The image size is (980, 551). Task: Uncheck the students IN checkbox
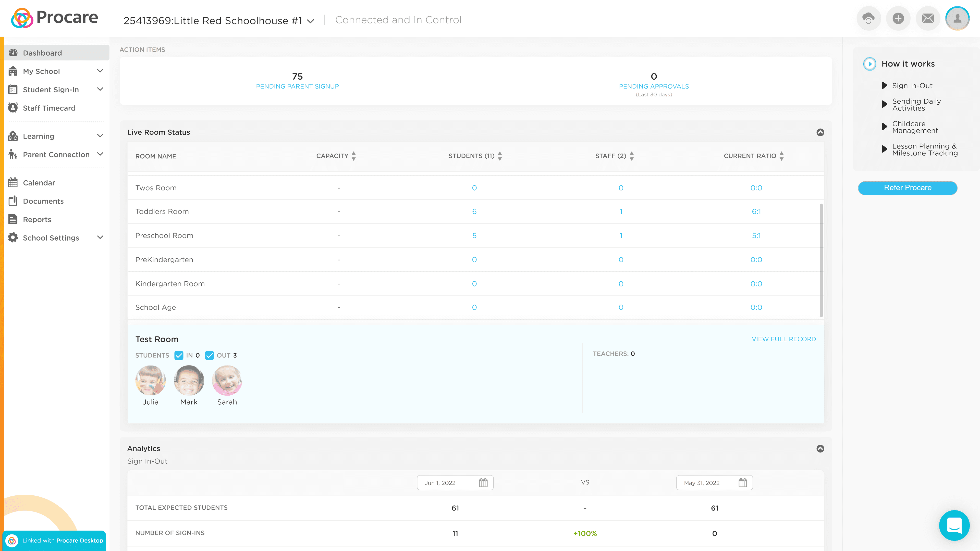179,355
